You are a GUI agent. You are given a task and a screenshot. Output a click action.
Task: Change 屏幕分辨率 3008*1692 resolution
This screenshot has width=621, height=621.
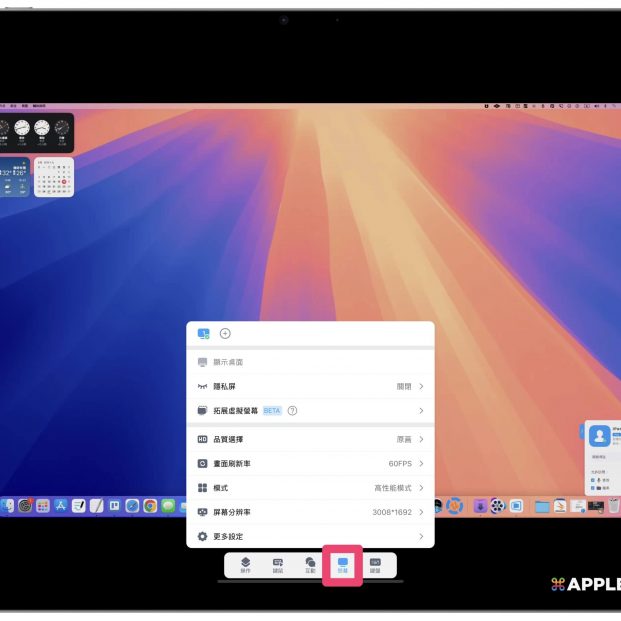click(x=310, y=512)
